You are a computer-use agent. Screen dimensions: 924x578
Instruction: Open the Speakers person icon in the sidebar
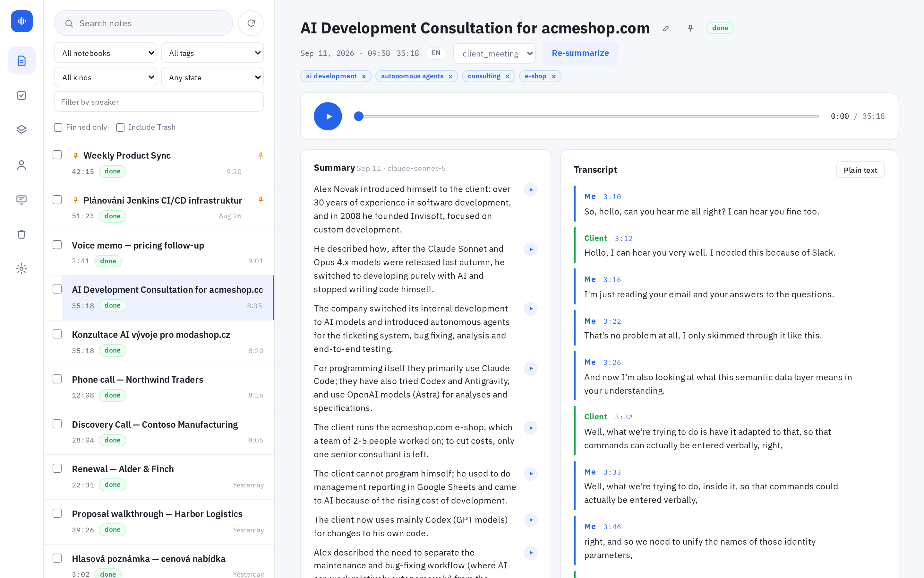(x=22, y=165)
